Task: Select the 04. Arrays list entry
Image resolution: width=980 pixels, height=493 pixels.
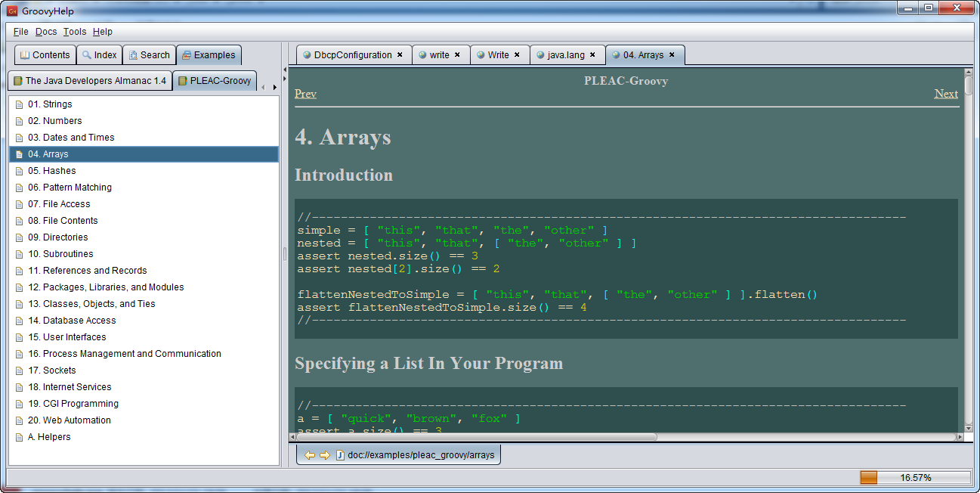Action: [144, 154]
